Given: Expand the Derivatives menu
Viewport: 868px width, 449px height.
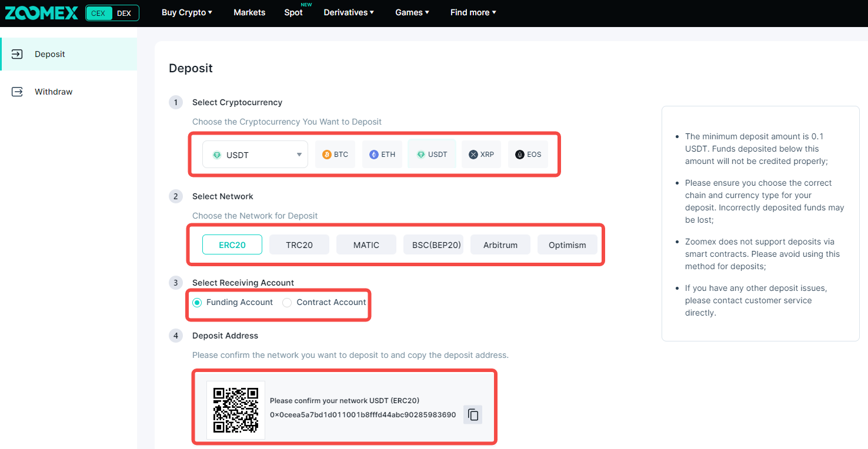Looking at the screenshot, I should coord(348,12).
